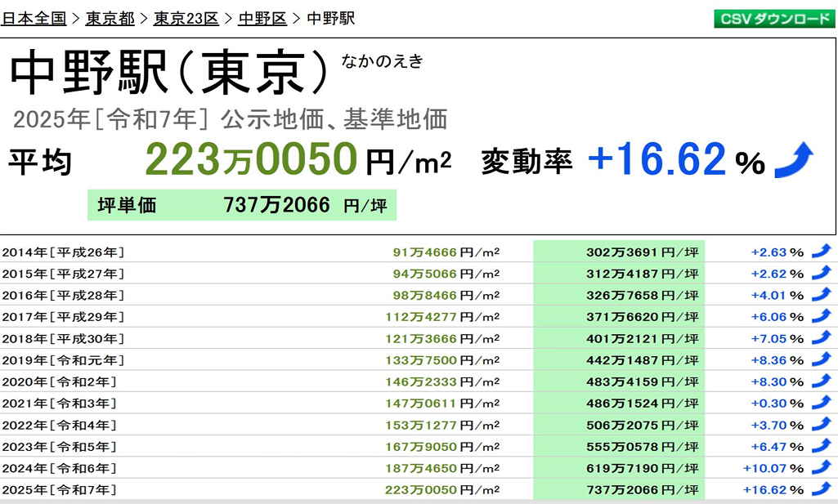Click the 2014年[平成26年] row label
This screenshot has width=838, height=504.
(63, 252)
